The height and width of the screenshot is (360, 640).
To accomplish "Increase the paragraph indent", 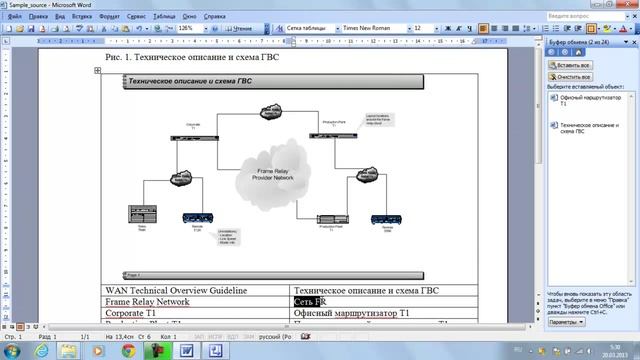I will point(578,29).
